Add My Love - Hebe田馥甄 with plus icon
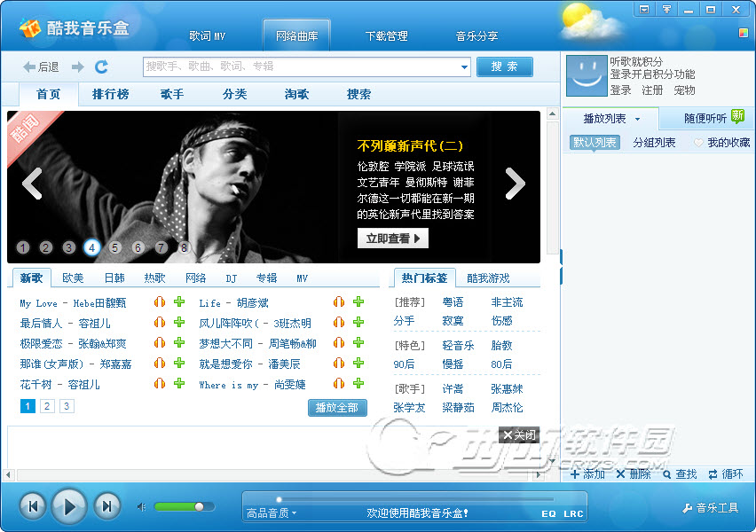This screenshot has width=756, height=532. tap(179, 302)
